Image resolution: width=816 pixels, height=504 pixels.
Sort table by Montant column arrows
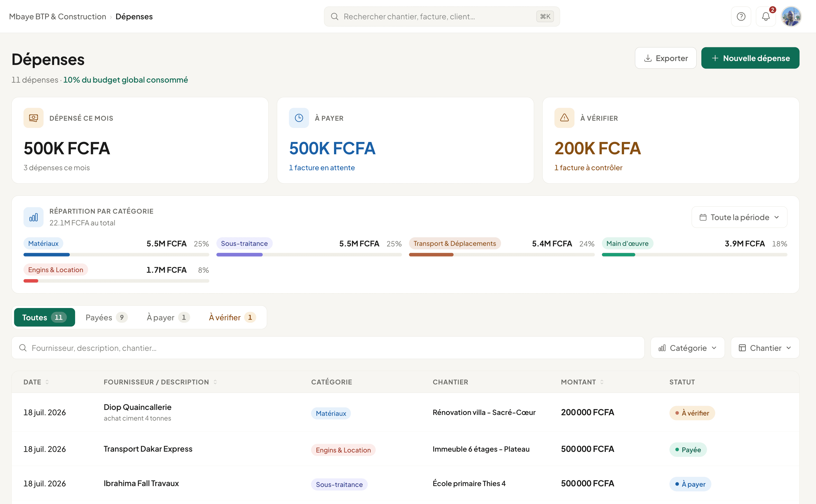pyautogui.click(x=602, y=382)
